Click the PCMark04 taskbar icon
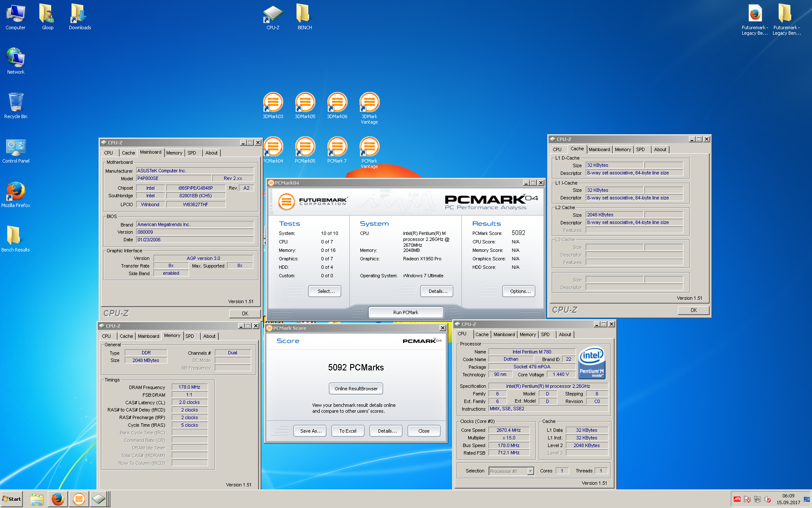The height and width of the screenshot is (508, 812). [x=79, y=499]
